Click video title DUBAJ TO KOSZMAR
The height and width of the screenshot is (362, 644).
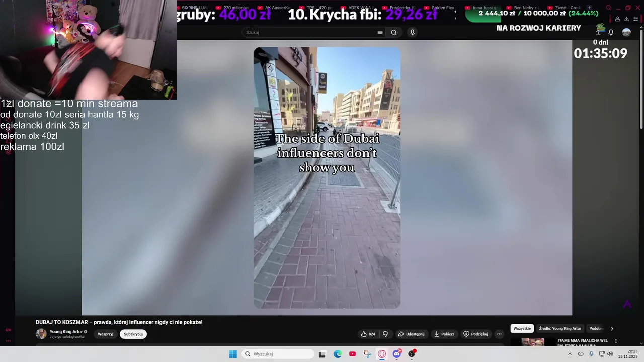point(119,322)
